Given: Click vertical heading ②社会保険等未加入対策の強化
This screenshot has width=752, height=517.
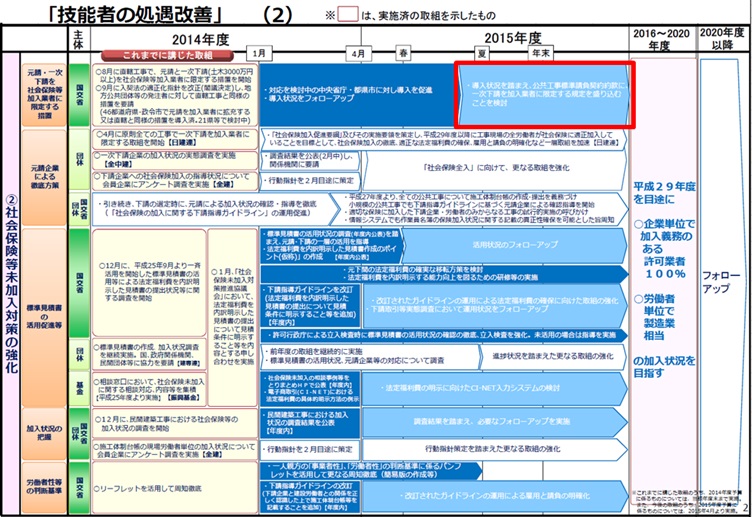Looking at the screenshot, I should [11, 283].
